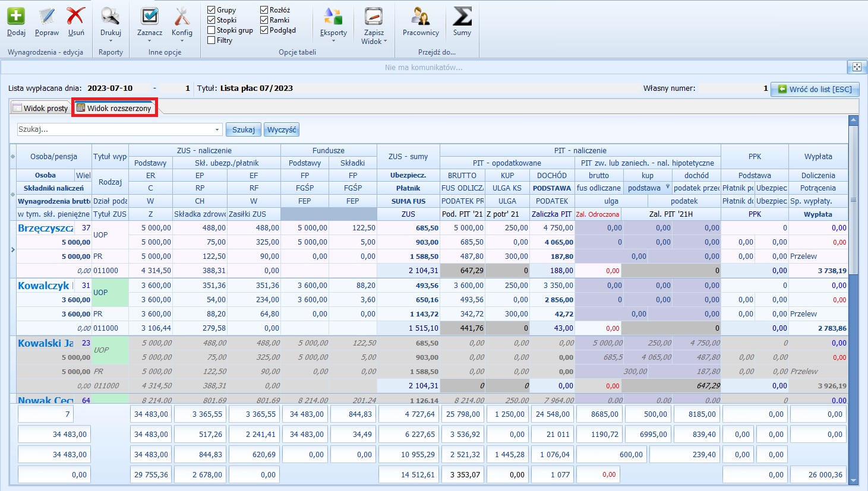Click the Szukaj button
868x491 pixels.
244,129
